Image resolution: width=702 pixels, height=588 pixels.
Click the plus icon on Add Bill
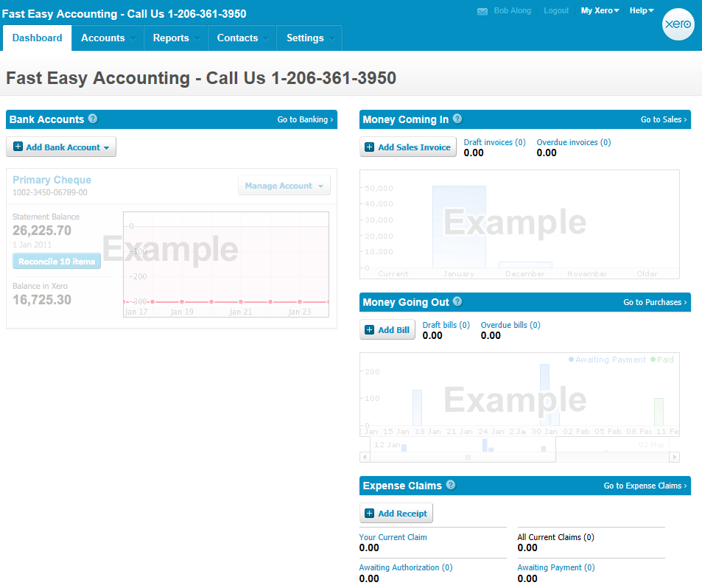(x=368, y=329)
